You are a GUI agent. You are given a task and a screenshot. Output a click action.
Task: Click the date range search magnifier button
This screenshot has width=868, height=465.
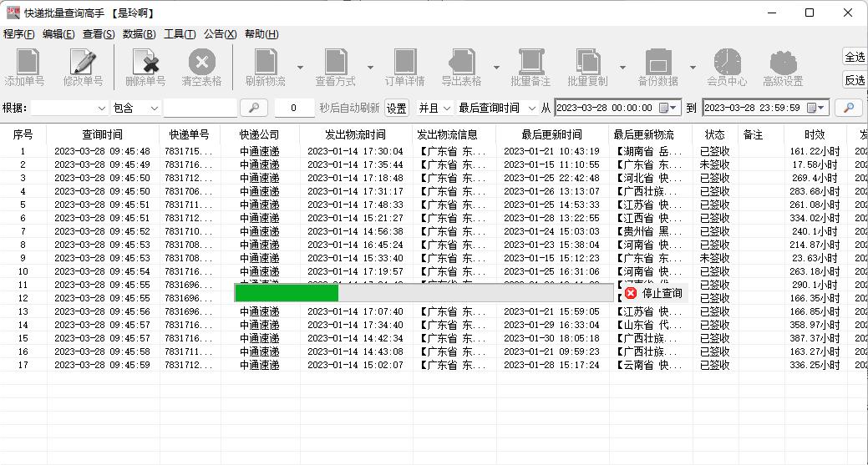click(x=849, y=108)
